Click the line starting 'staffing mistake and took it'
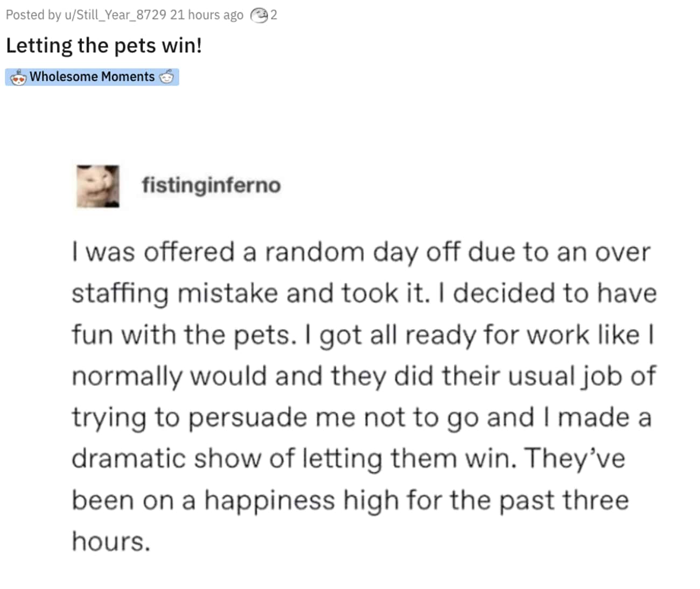 coord(365,294)
